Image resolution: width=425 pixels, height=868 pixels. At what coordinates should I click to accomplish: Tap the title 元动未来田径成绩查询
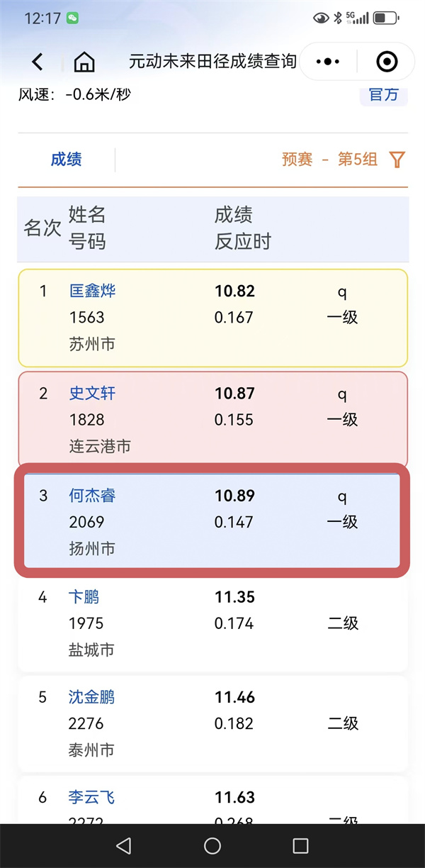(x=213, y=62)
